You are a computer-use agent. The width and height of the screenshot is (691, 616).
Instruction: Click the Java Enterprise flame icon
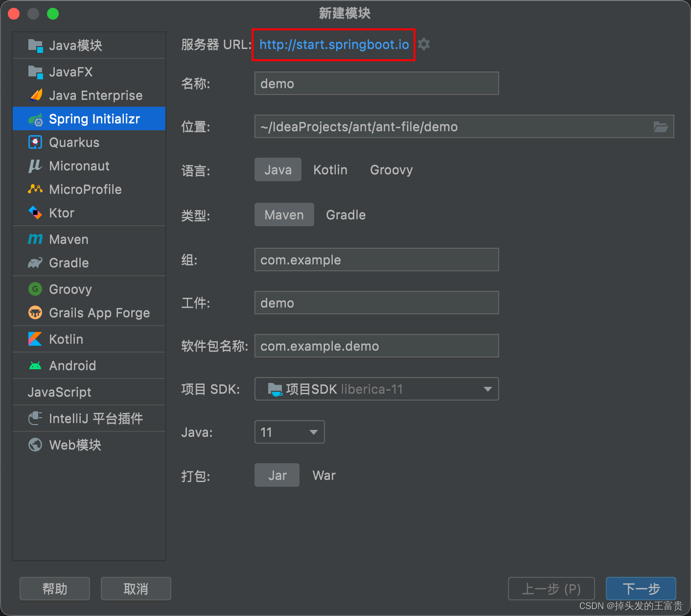pyautogui.click(x=36, y=95)
